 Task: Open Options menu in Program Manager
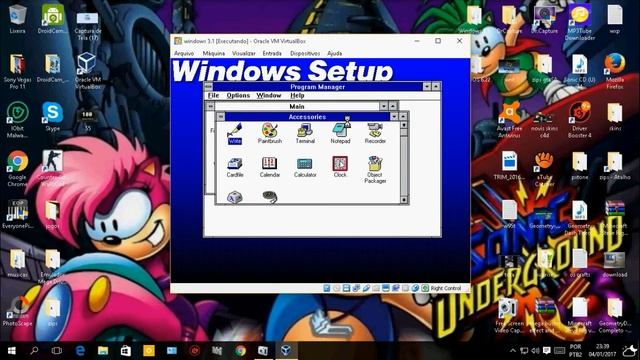(x=238, y=96)
